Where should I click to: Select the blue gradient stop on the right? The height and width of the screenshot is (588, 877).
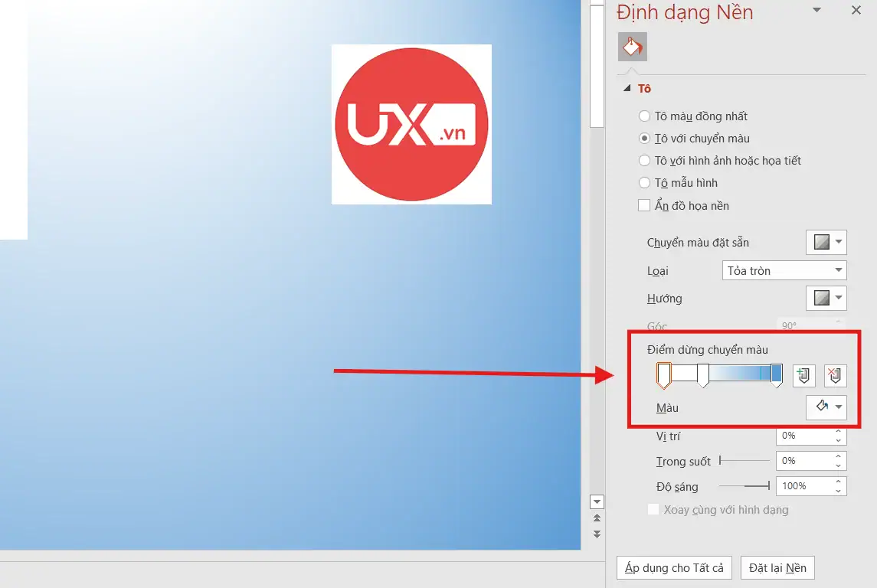click(776, 374)
